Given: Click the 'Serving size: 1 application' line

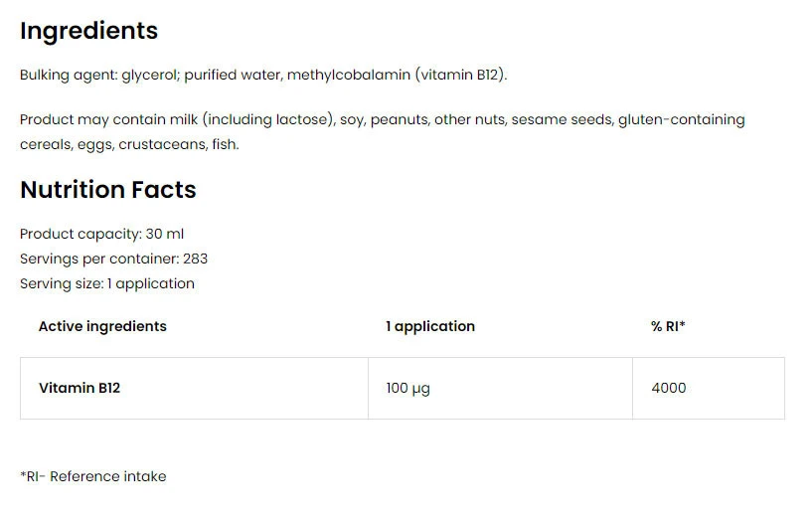Looking at the screenshot, I should pyautogui.click(x=107, y=283).
